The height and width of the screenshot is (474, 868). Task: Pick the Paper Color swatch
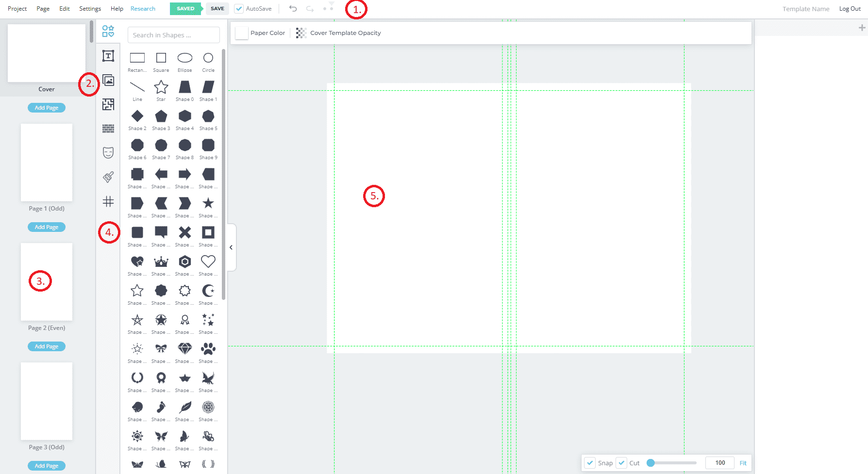(242, 33)
